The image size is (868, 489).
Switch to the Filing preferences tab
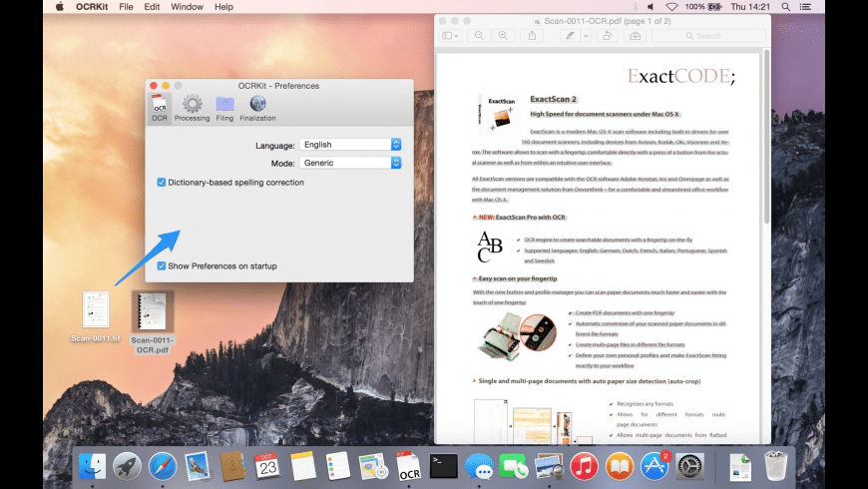tap(224, 108)
